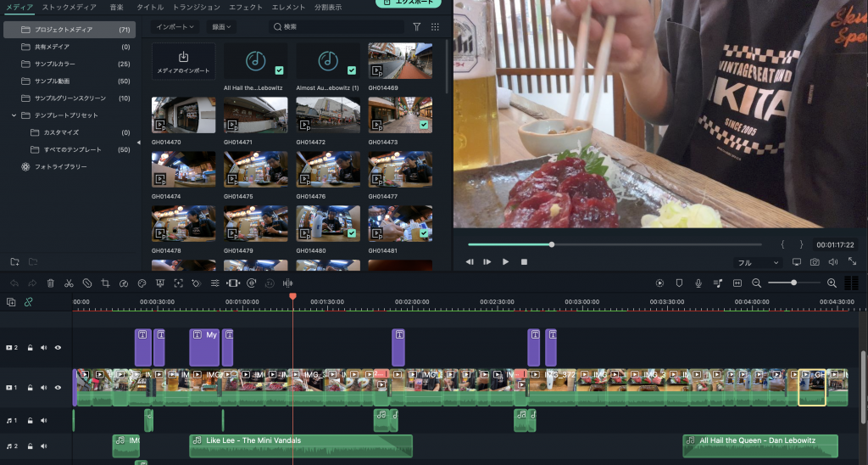868x465 pixels.
Task: Create a new folder in media panel
Action: 15,261
